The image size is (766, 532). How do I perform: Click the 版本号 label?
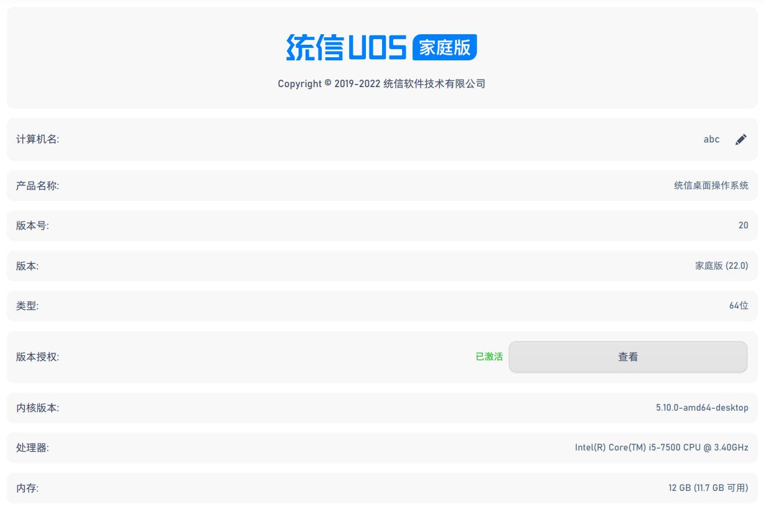[32, 226]
